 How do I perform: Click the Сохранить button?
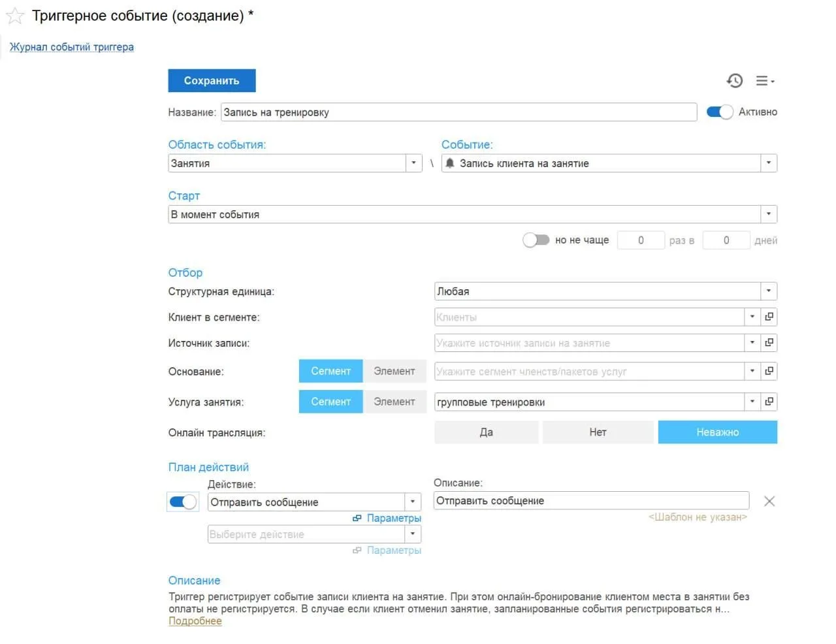coord(212,80)
